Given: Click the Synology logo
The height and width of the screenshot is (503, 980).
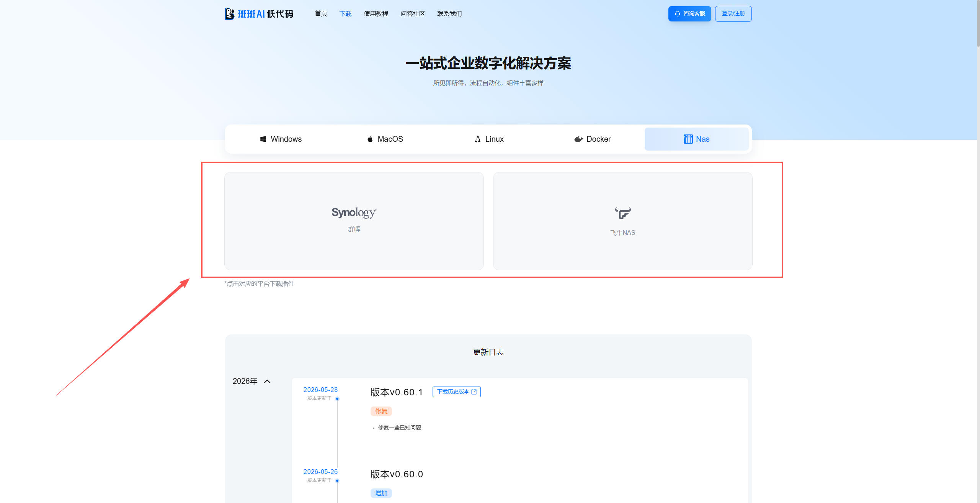Looking at the screenshot, I should (x=354, y=213).
